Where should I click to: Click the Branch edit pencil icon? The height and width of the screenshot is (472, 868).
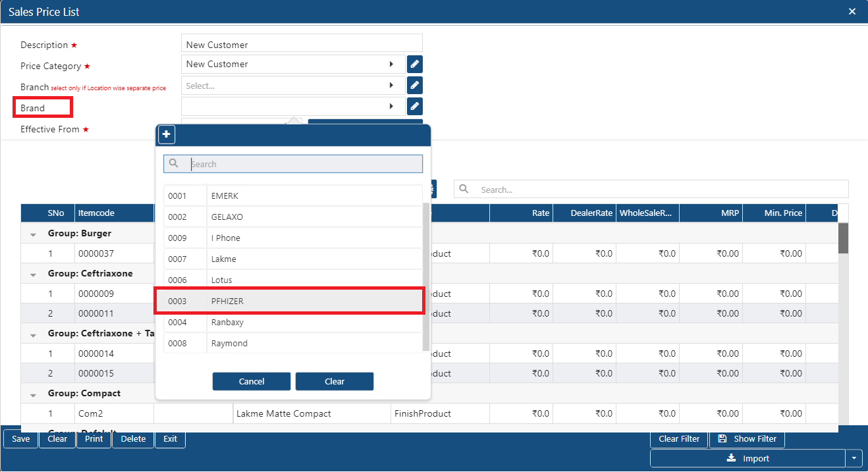tap(414, 86)
